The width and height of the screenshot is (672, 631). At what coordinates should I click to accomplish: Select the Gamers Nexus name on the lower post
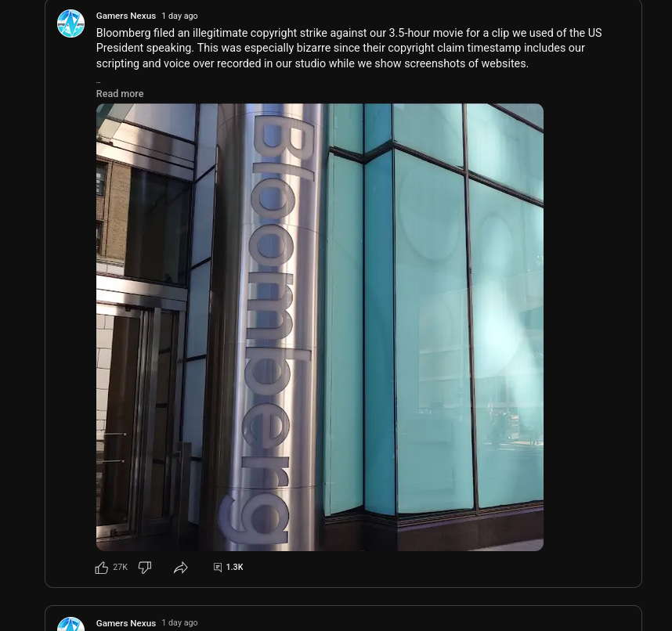[x=125, y=623]
